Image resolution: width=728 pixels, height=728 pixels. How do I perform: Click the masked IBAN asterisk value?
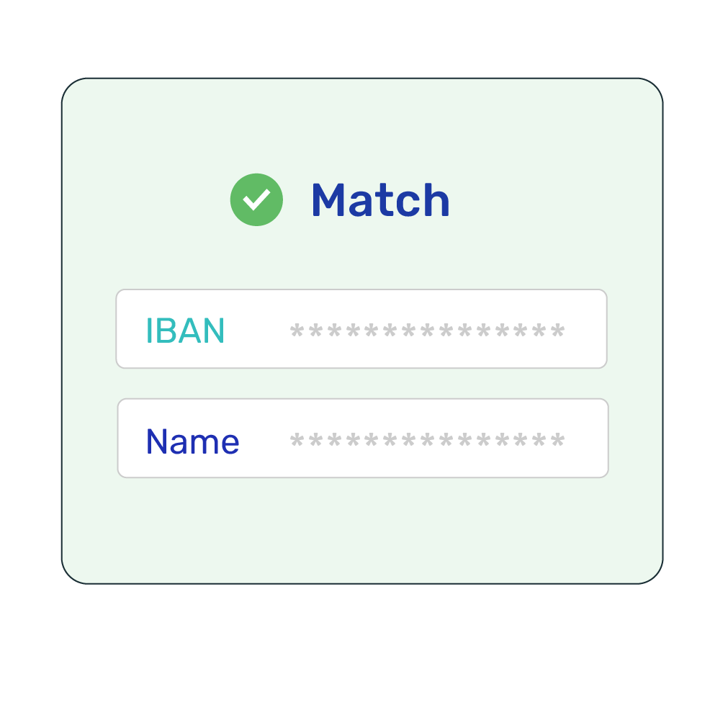tap(427, 331)
